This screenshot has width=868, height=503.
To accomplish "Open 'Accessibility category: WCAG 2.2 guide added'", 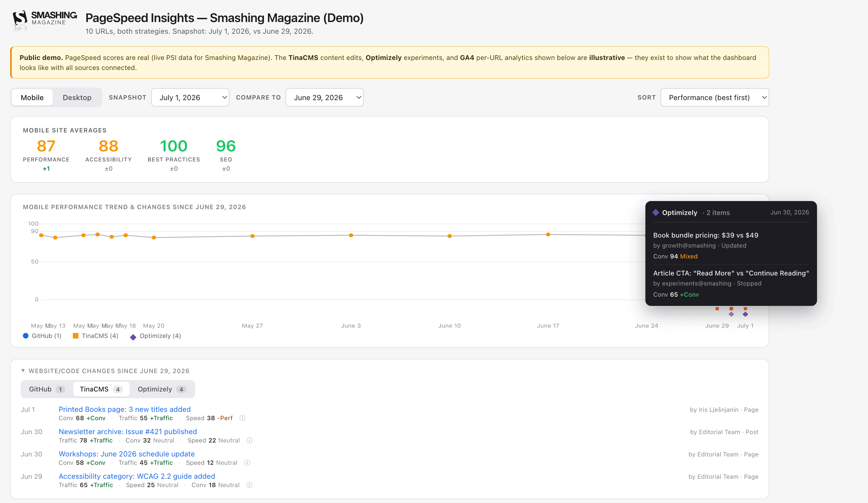I will pos(137,477).
